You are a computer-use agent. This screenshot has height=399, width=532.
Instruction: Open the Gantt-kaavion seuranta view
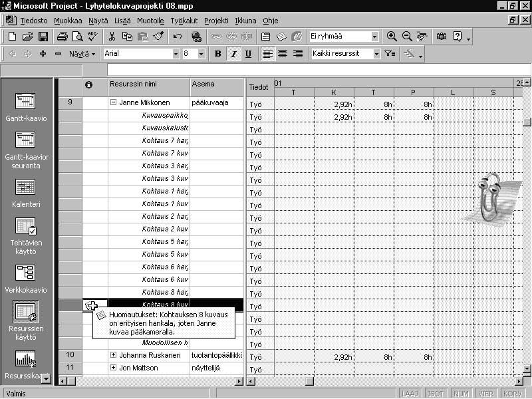pos(26,150)
